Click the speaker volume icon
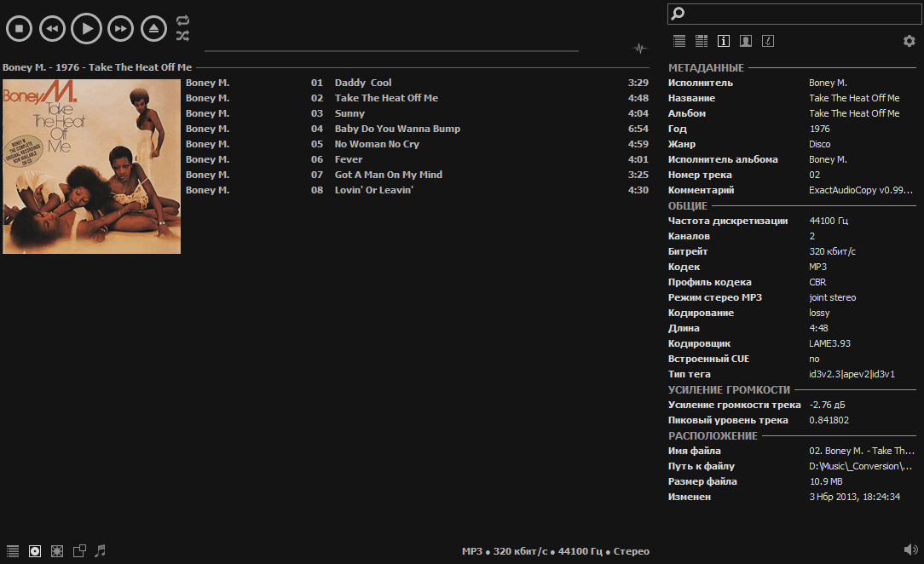This screenshot has width=924, height=564. [x=910, y=550]
